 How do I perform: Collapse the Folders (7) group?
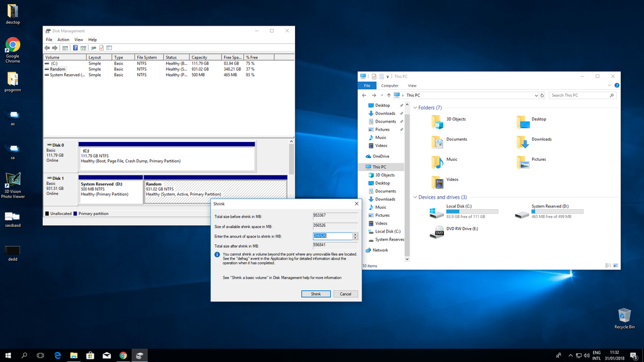coord(415,107)
